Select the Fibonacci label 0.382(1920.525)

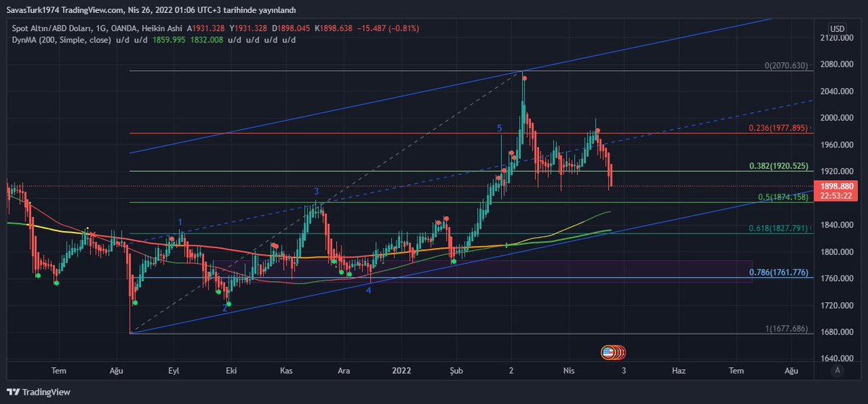tap(780, 166)
